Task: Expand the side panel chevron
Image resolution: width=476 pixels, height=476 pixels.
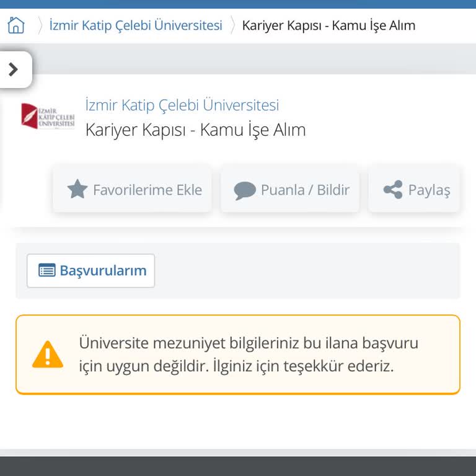Action: click(x=14, y=69)
